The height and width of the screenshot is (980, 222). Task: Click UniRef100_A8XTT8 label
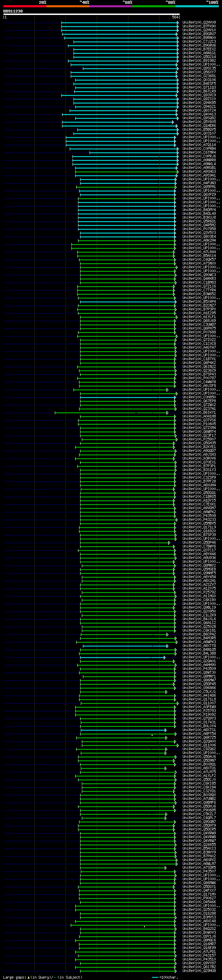pos(199,646)
